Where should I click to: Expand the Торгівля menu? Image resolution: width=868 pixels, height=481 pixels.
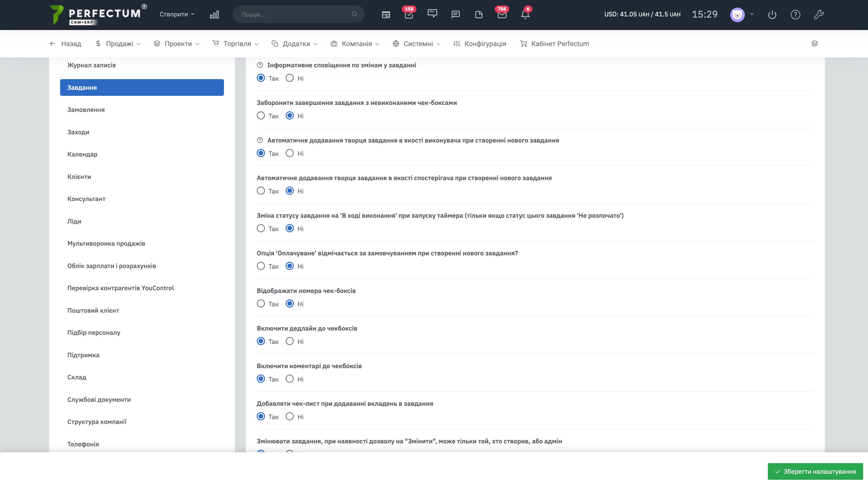click(236, 43)
